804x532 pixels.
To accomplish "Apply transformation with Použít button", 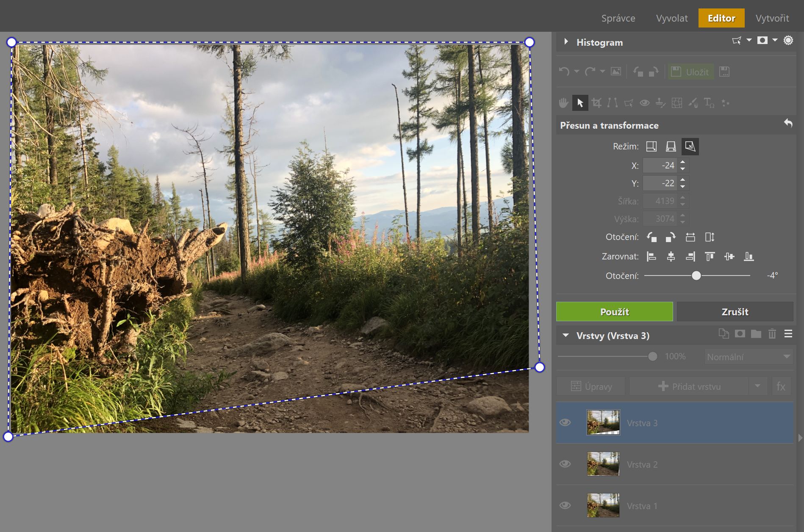I will [x=614, y=311].
